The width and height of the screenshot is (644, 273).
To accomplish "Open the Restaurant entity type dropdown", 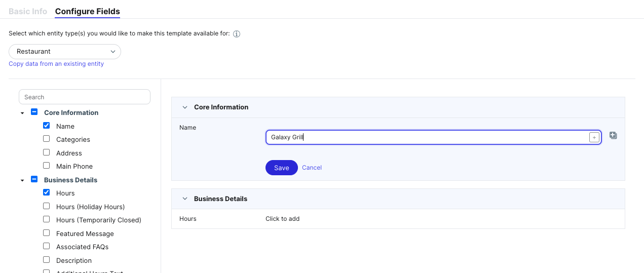I will 65,52.
